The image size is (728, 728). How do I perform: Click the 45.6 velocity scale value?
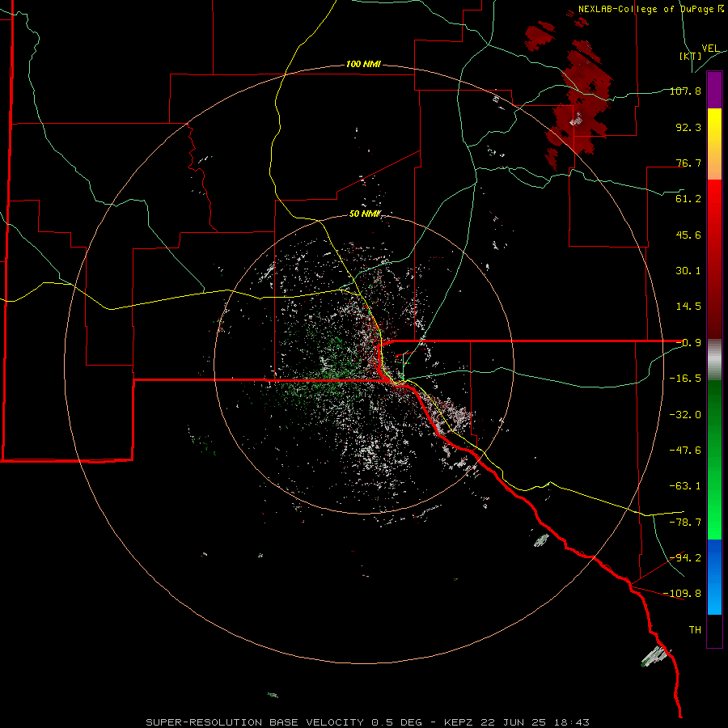688,235
